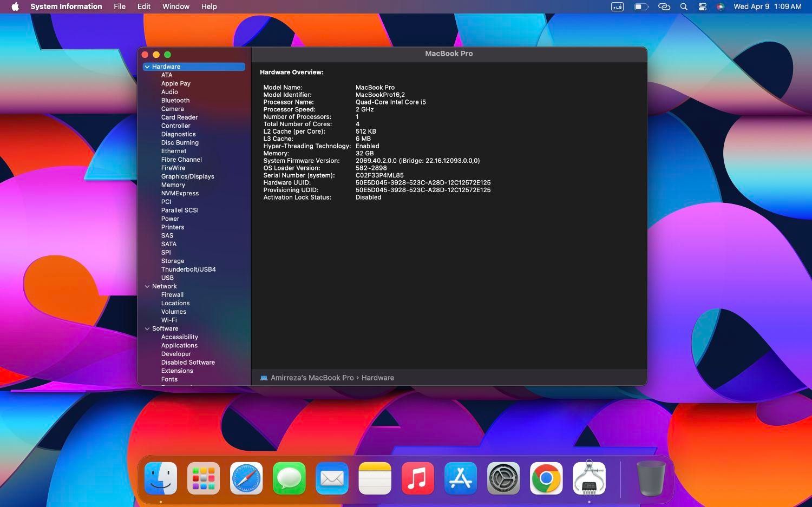Select Camera in the sidebar
The width and height of the screenshot is (812, 507).
click(x=173, y=109)
